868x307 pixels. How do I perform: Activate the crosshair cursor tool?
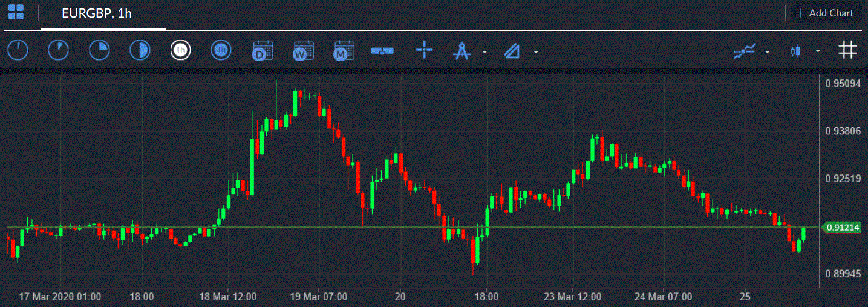[425, 50]
